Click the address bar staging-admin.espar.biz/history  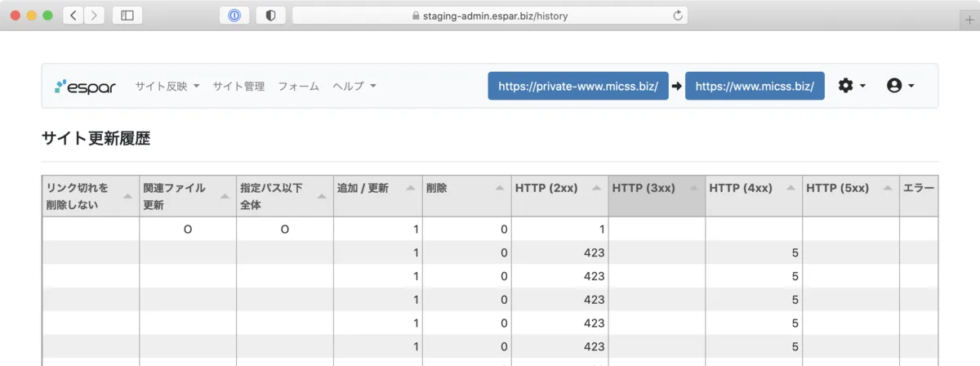click(490, 16)
